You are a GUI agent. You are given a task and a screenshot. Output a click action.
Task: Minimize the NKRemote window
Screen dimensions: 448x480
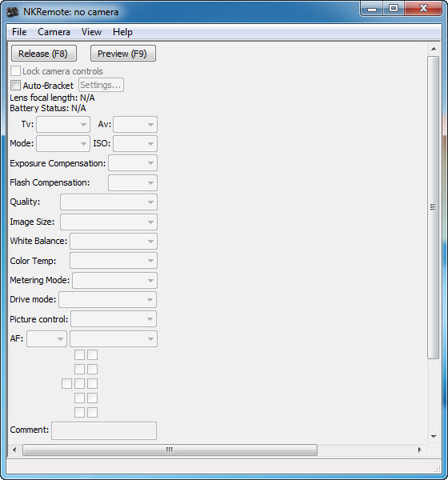click(x=372, y=9)
